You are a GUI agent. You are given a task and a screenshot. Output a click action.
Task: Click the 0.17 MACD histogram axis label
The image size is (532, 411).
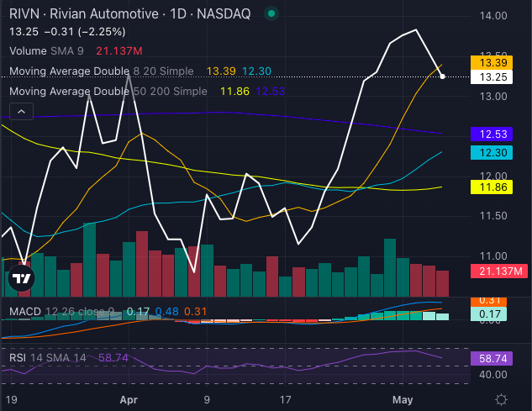(x=488, y=314)
